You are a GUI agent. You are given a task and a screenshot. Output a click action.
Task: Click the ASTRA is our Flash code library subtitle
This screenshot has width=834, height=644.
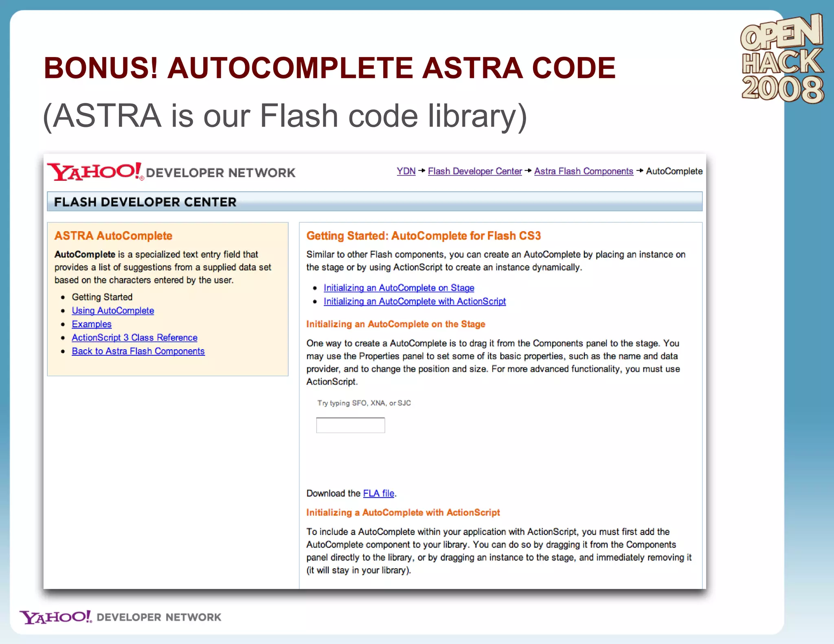click(x=285, y=116)
